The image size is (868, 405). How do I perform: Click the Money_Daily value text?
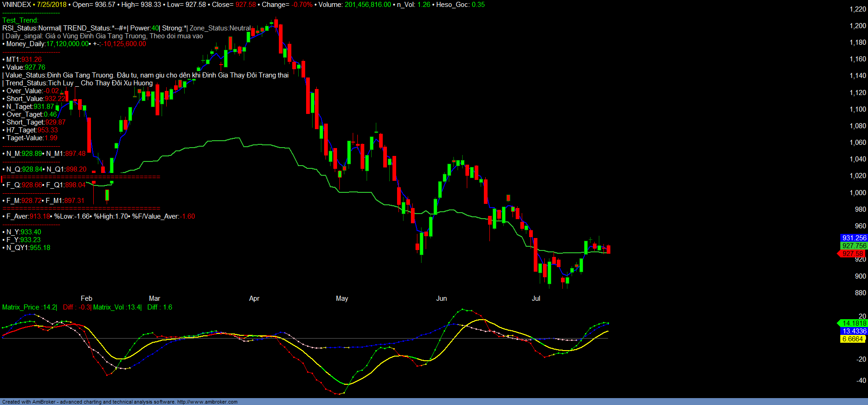coord(67,44)
